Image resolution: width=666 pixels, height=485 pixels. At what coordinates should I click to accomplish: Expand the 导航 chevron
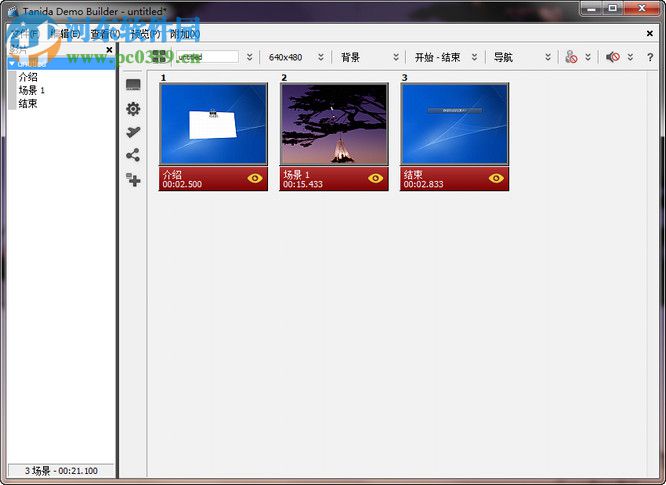click(548, 57)
